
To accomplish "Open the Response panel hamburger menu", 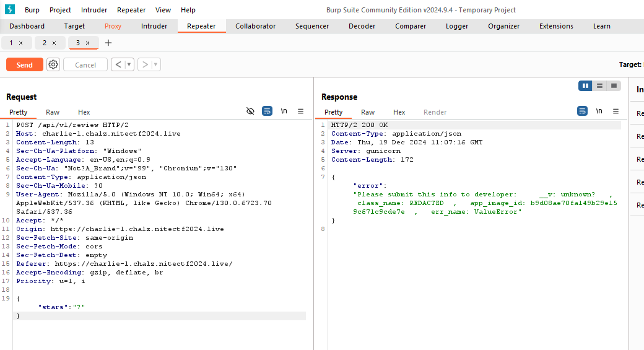I will [x=616, y=112].
